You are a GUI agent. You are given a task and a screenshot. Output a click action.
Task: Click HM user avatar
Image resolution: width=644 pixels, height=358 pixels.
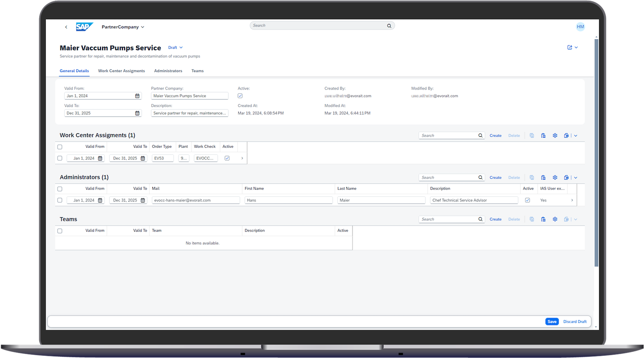click(580, 27)
